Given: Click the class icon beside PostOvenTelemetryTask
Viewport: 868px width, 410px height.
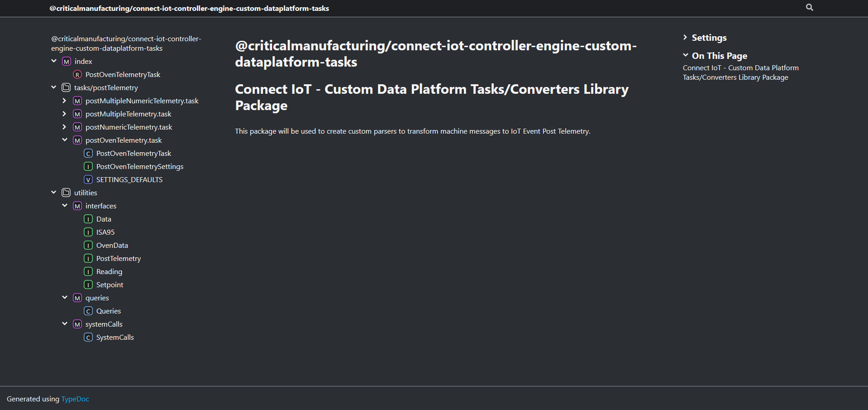Looking at the screenshot, I should pos(88,153).
